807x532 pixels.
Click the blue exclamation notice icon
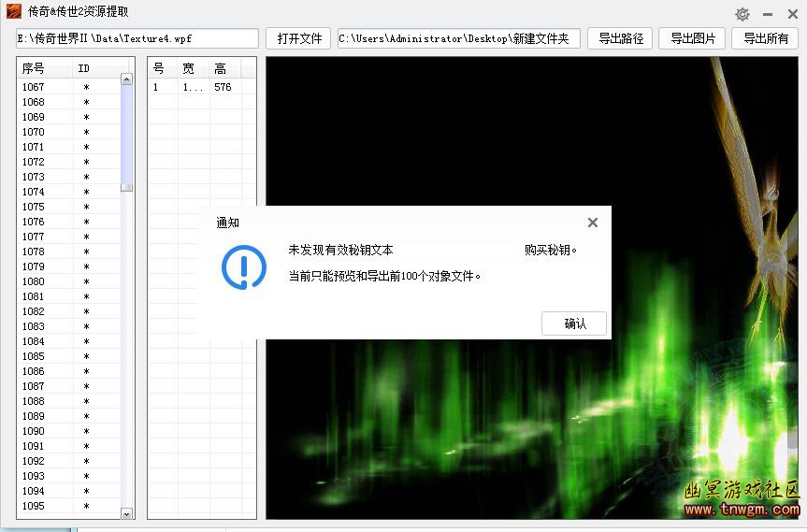[243, 267]
